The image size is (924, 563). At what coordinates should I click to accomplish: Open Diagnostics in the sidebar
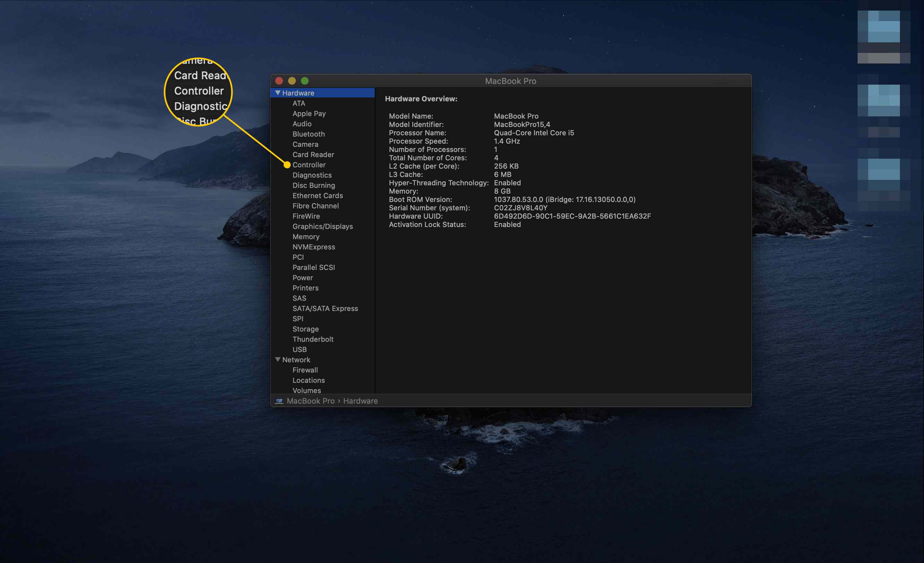pyautogui.click(x=312, y=175)
